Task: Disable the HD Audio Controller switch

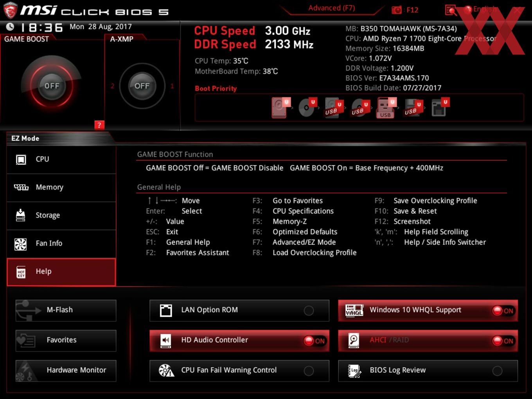Action: click(315, 341)
